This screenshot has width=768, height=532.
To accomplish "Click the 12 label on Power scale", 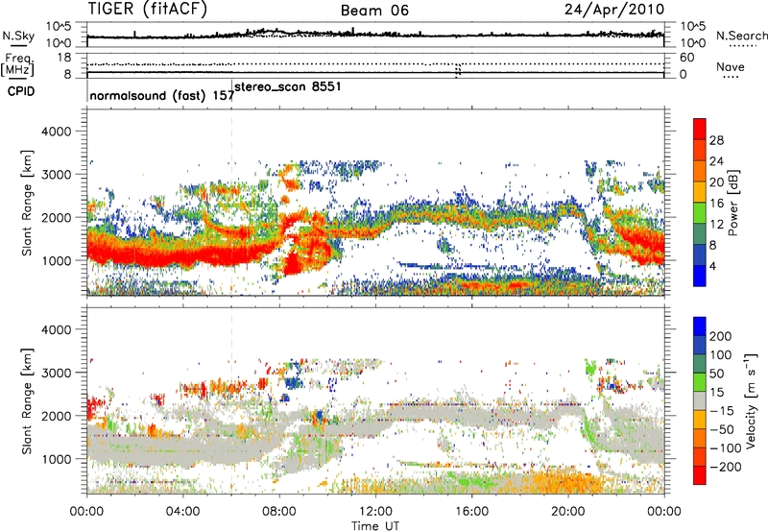I will (716, 225).
